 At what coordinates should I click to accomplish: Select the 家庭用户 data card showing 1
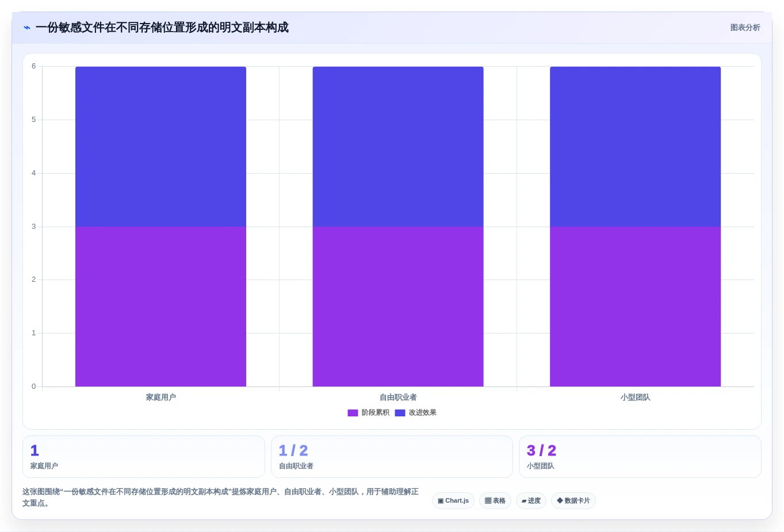pos(144,457)
